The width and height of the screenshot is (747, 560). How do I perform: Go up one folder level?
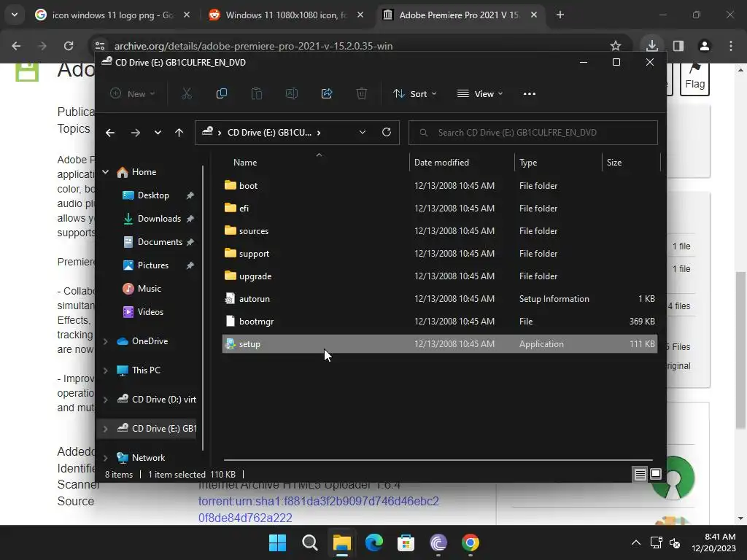[179, 133]
